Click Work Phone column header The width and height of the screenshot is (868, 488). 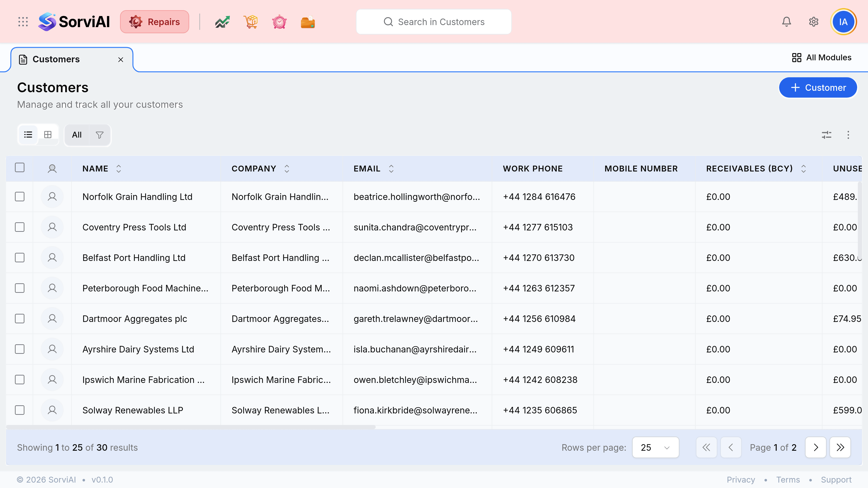[533, 169]
